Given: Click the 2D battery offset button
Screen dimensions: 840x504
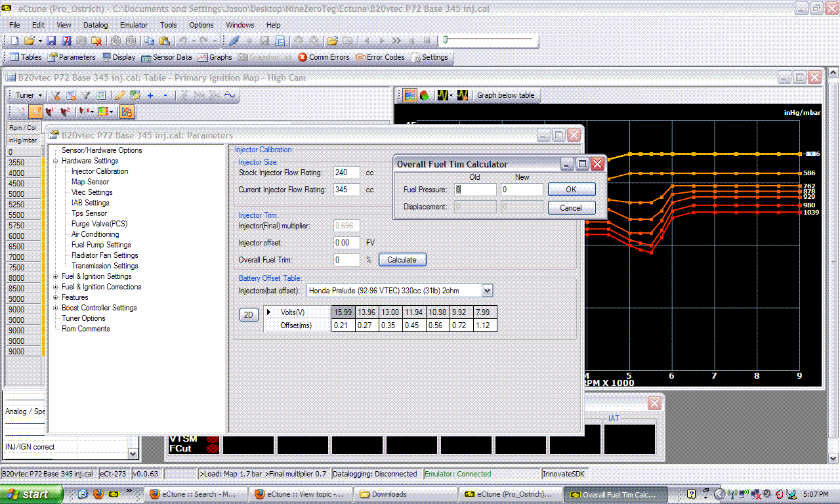Looking at the screenshot, I should (x=249, y=315).
